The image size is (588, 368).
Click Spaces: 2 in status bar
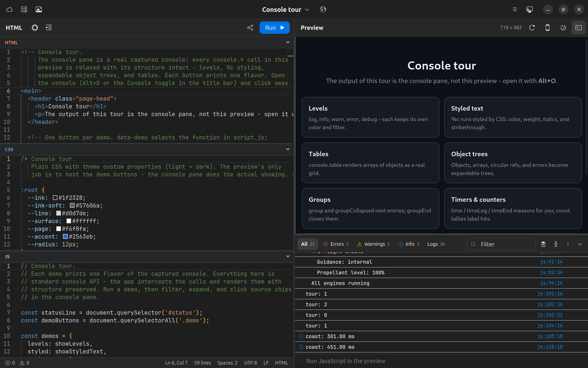pyautogui.click(x=227, y=363)
